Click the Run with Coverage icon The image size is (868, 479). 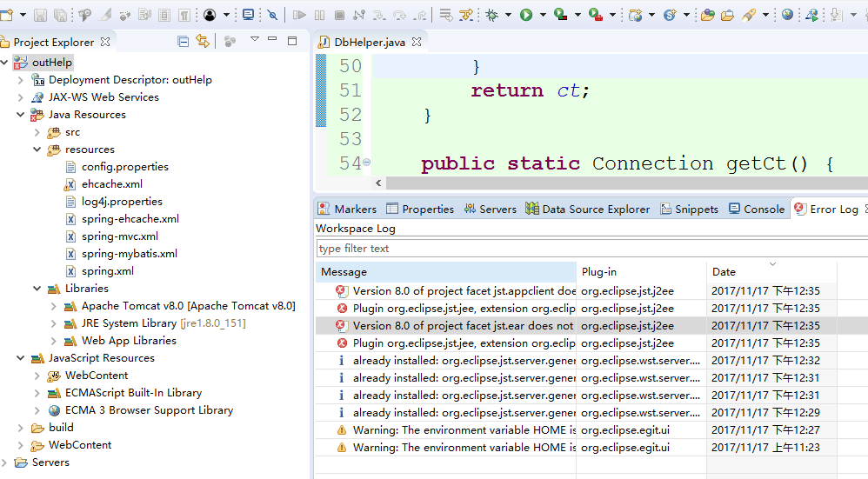click(x=561, y=15)
